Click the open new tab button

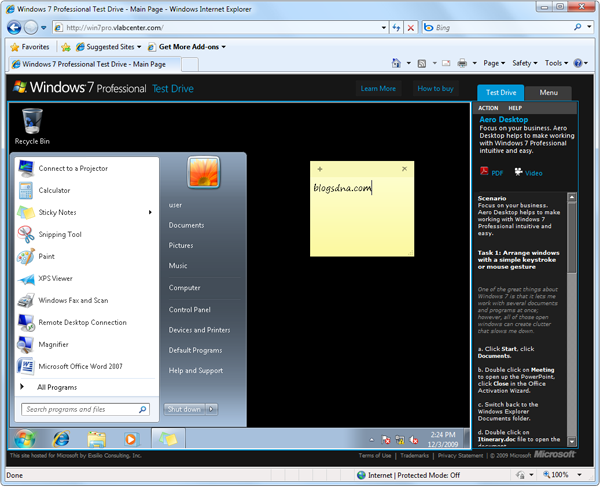(x=190, y=64)
